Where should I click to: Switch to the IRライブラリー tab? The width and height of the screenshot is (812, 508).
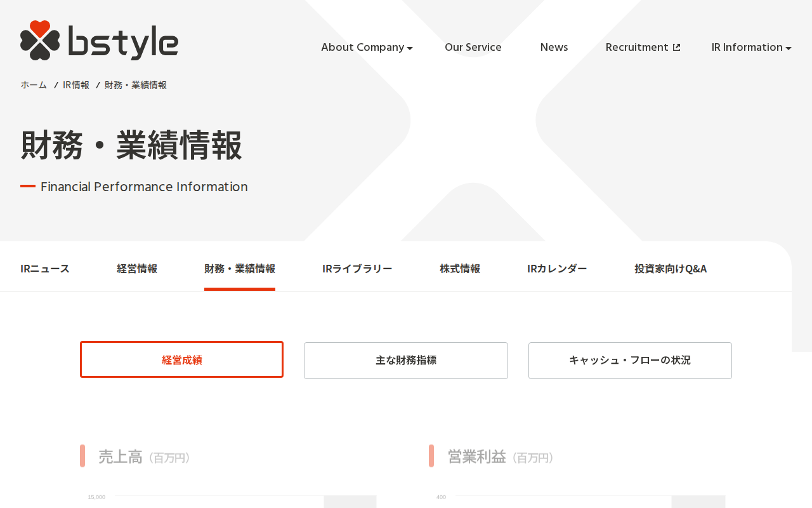357,269
